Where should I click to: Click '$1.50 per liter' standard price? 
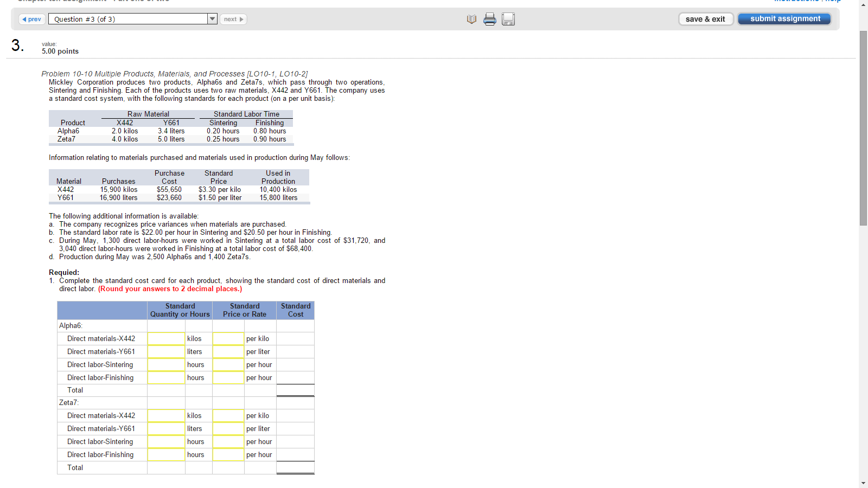tap(220, 198)
